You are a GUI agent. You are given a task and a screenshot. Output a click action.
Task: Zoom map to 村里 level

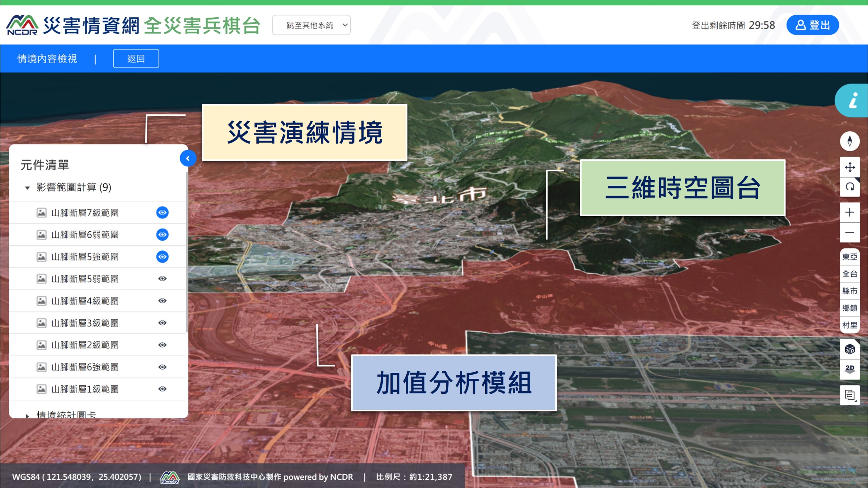[x=850, y=325]
